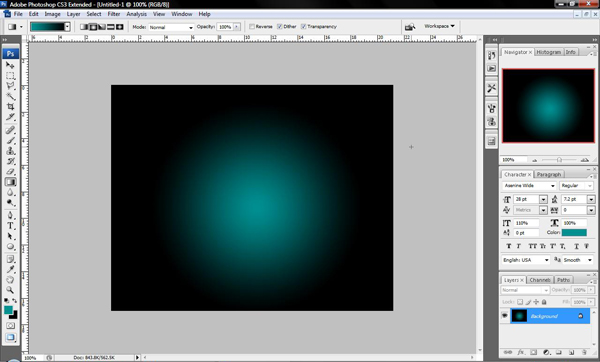Viewport: 600px width, 362px height.
Task: Select the Hand tool
Action: point(10,280)
